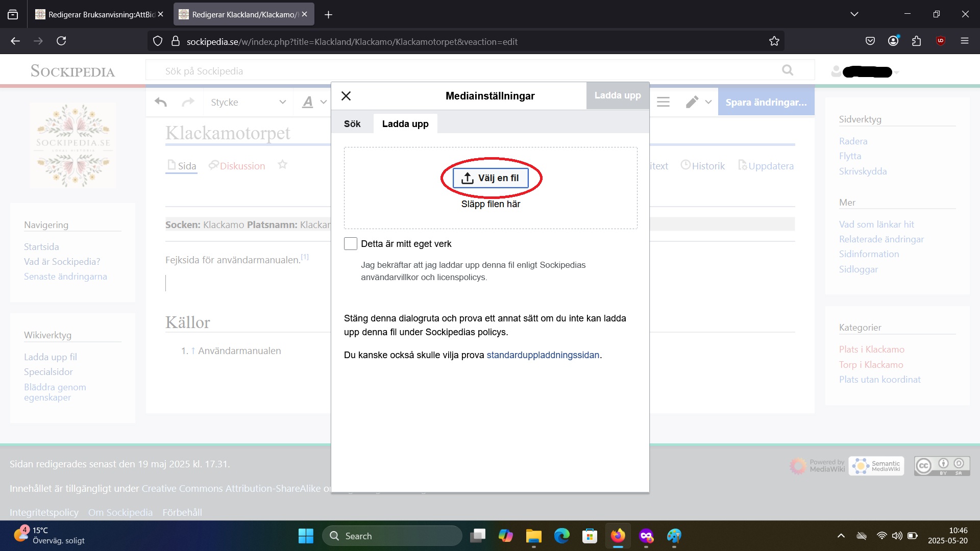Open the standarduppladdningssidan link
The image size is (980, 551).
pyautogui.click(x=543, y=355)
